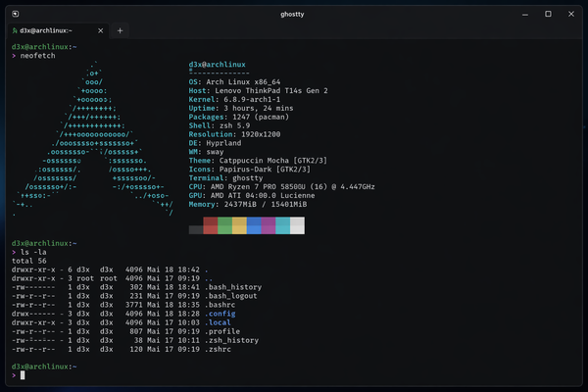Click the neofetch command text
Image resolution: width=588 pixels, height=392 pixels.
click(x=37, y=56)
